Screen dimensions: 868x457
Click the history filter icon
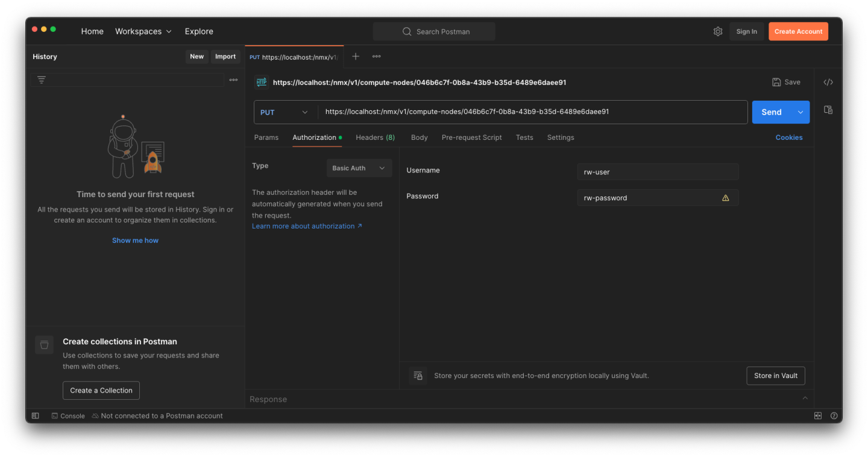pos(42,80)
